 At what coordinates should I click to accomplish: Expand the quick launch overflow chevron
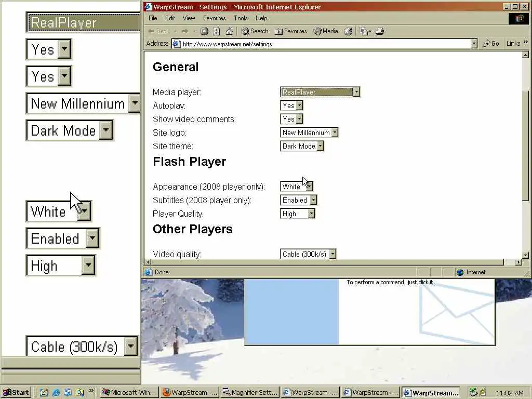click(91, 391)
